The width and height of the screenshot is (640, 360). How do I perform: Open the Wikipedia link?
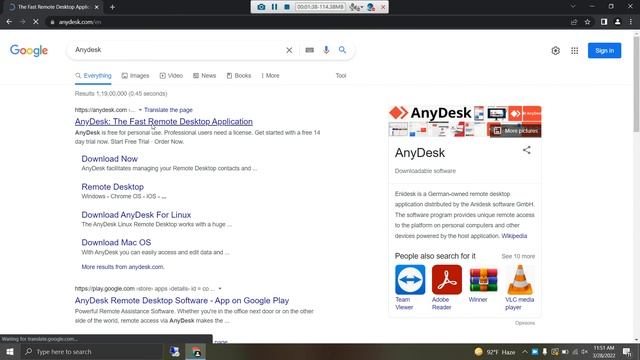[x=514, y=236]
